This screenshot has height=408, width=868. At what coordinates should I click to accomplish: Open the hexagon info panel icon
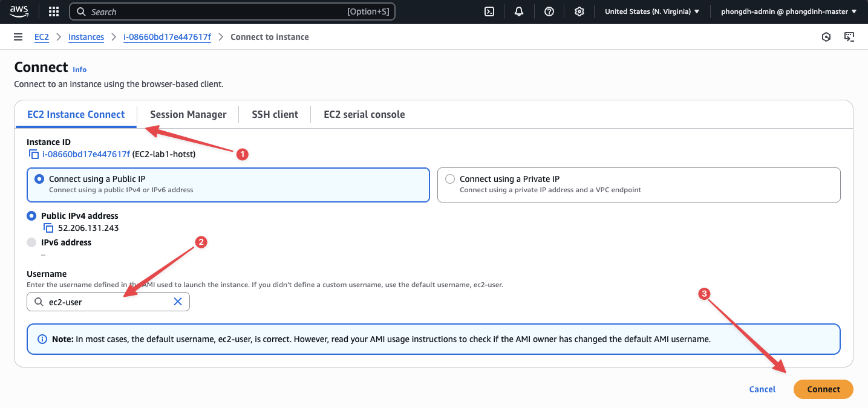[826, 37]
